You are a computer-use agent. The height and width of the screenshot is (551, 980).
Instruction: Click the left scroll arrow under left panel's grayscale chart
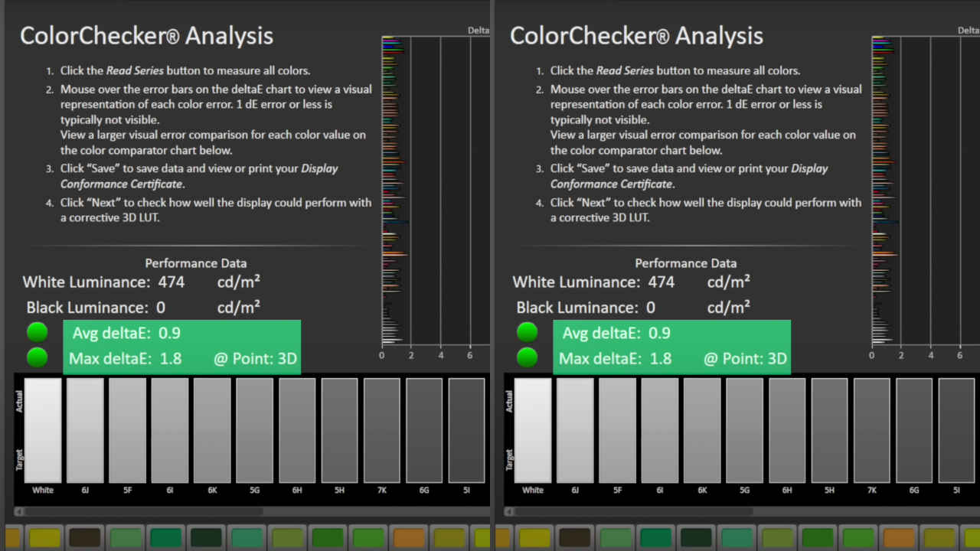(19, 511)
